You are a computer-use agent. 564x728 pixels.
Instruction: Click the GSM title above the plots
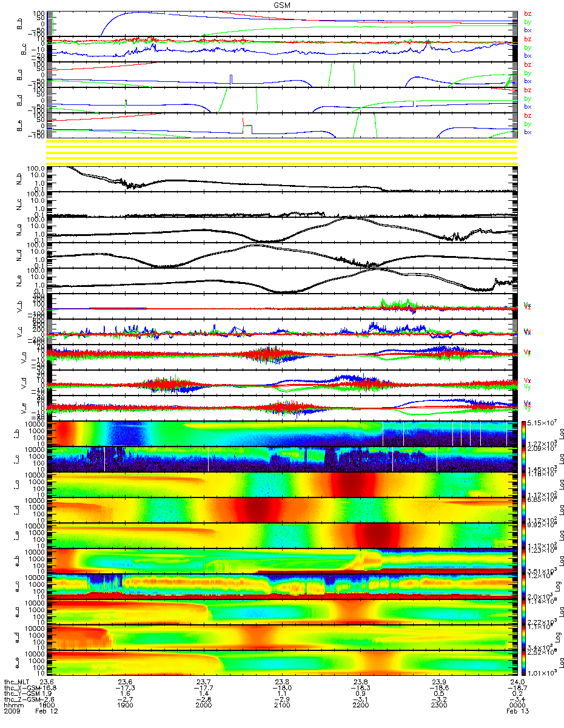tap(281, 4)
